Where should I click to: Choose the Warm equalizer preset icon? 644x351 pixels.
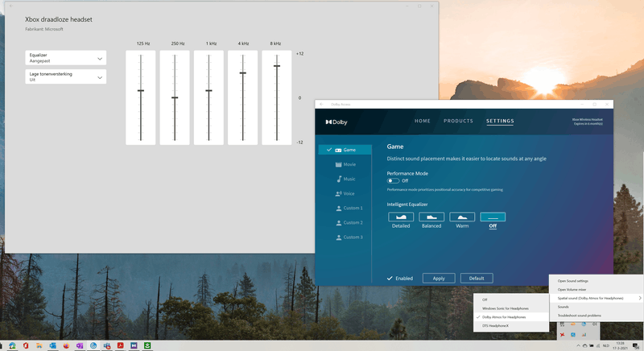pos(462,217)
